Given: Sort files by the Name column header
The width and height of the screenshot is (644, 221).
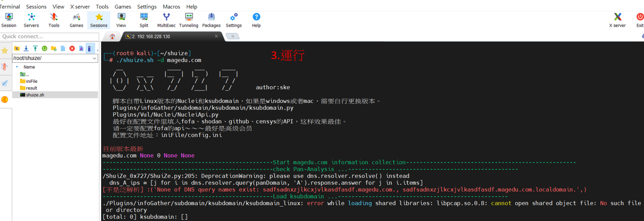Looking at the screenshot, I should (x=29, y=67).
